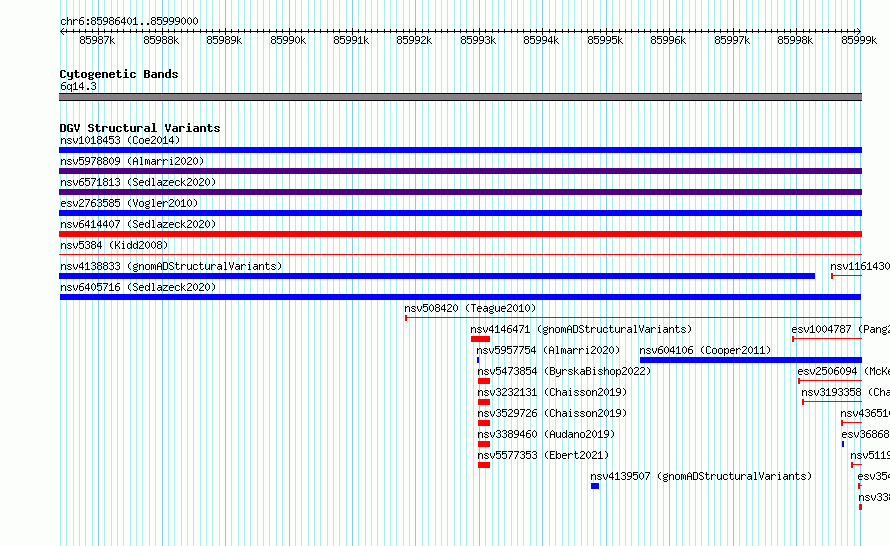Click the red block under nsv3389460
The width and height of the screenshot is (890, 546).
484,444
